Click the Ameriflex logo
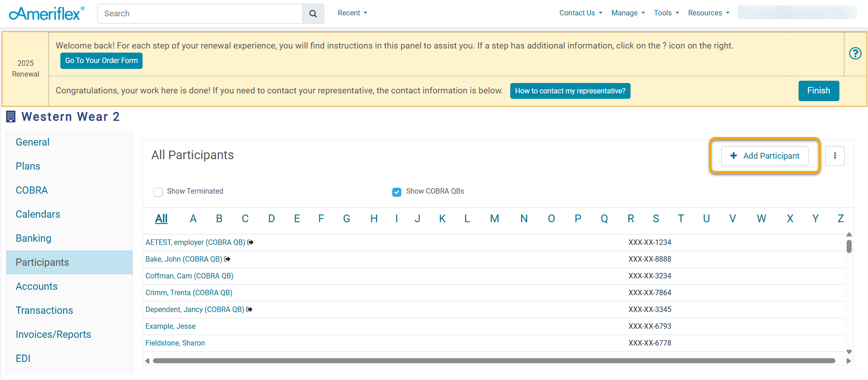Image resolution: width=868 pixels, height=380 pixels. tap(46, 14)
